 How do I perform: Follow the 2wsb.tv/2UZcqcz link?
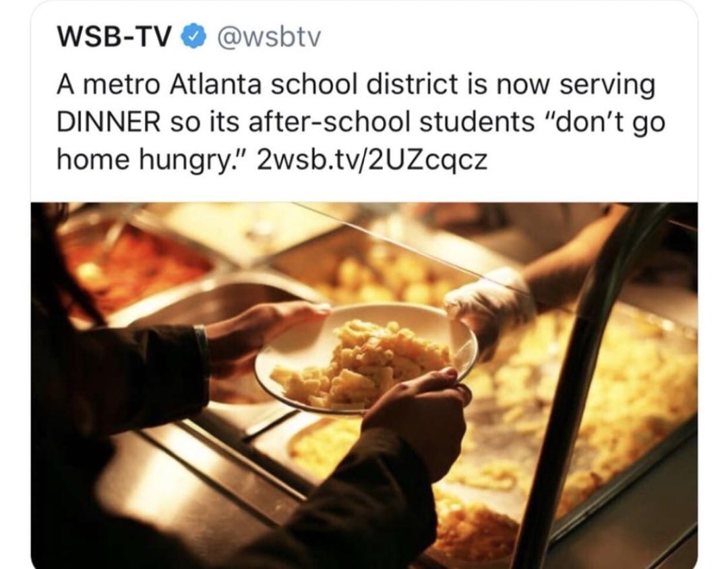(372, 160)
